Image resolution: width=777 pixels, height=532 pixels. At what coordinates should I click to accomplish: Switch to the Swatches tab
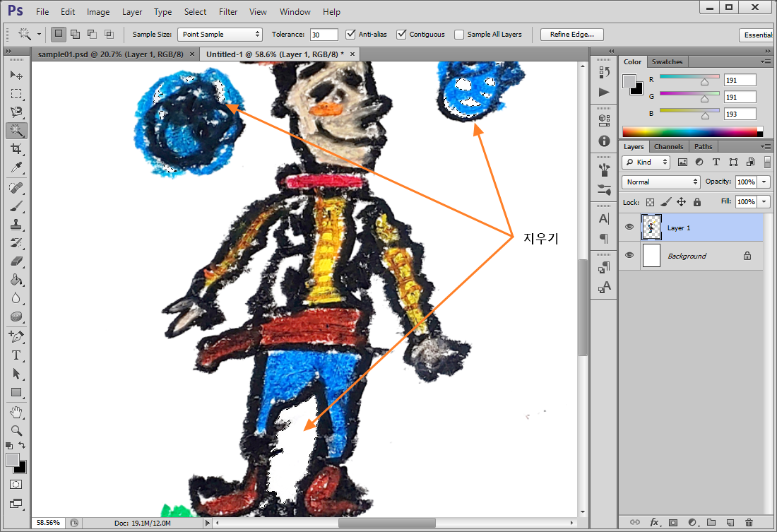click(667, 62)
